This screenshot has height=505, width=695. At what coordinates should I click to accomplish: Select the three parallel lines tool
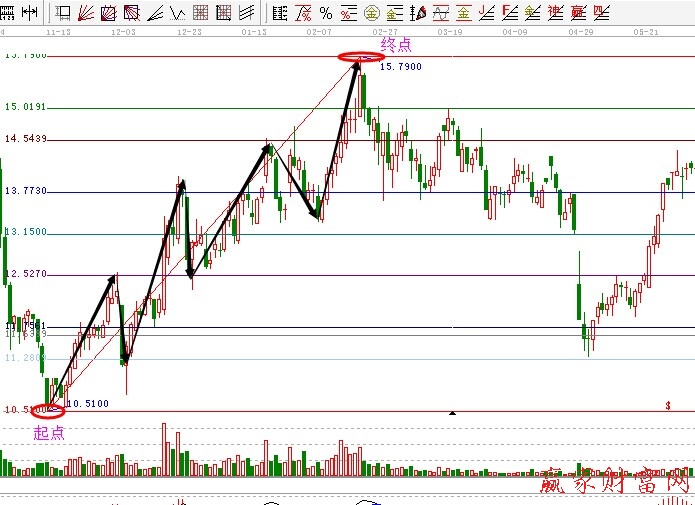(x=247, y=13)
